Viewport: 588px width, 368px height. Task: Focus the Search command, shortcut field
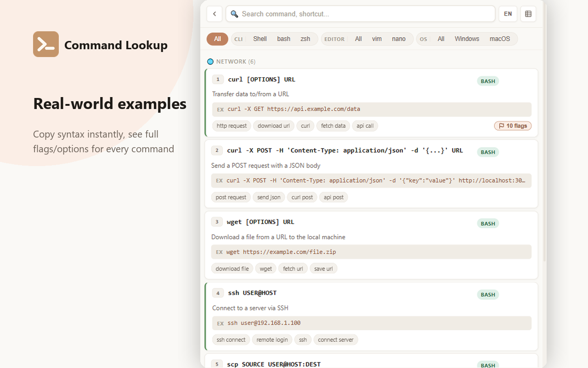click(x=360, y=14)
